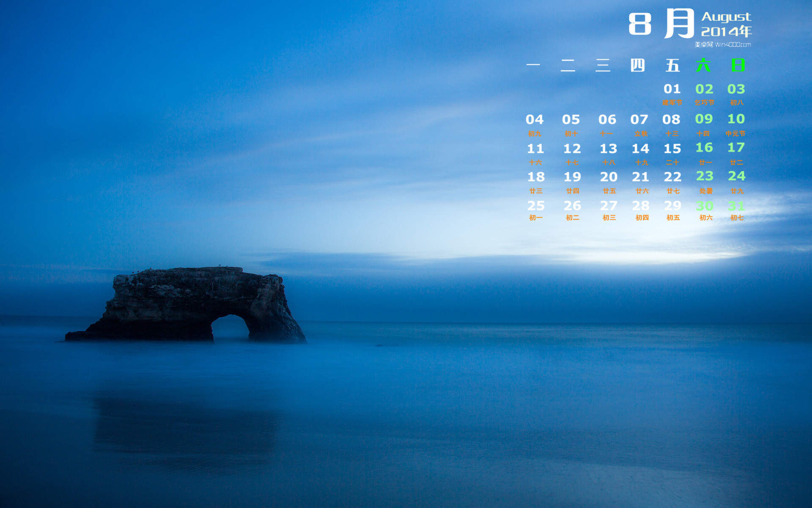812x508 pixels.
Task: Select the Monday header "一"
Action: (x=533, y=65)
